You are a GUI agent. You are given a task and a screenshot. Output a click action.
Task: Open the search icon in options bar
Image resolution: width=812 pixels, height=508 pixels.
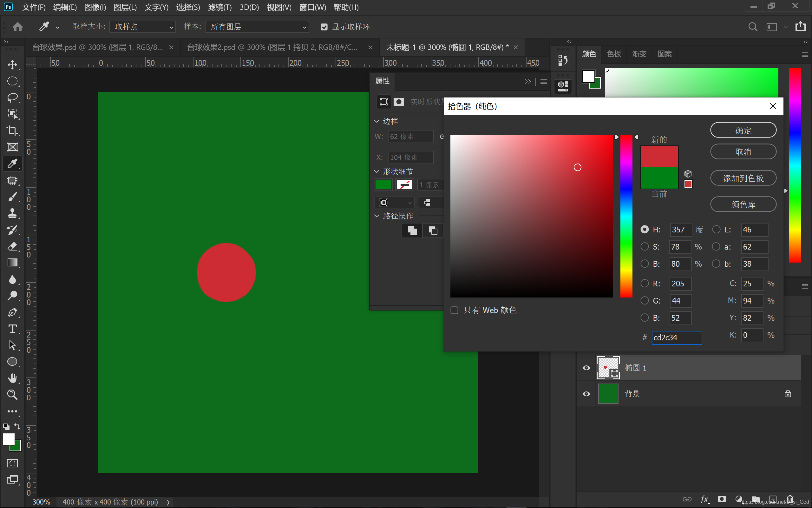click(753, 27)
